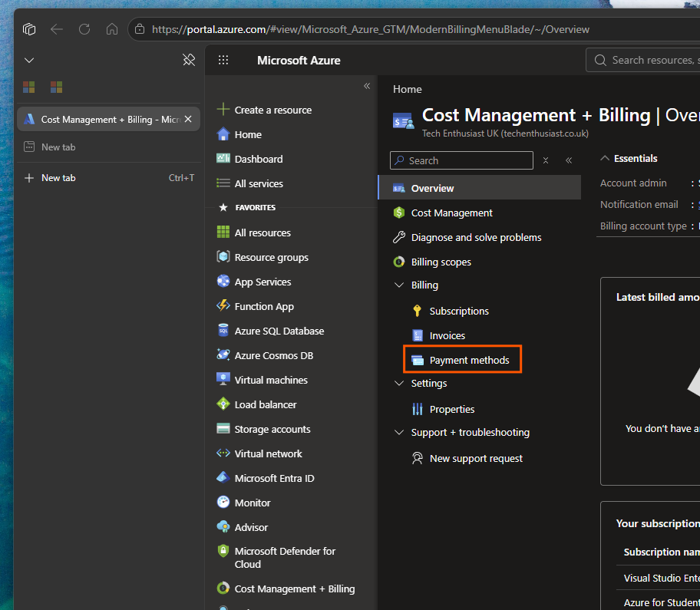This screenshot has height=610, width=700.
Task: Unpin the vertical tabs pane
Action: tap(189, 60)
